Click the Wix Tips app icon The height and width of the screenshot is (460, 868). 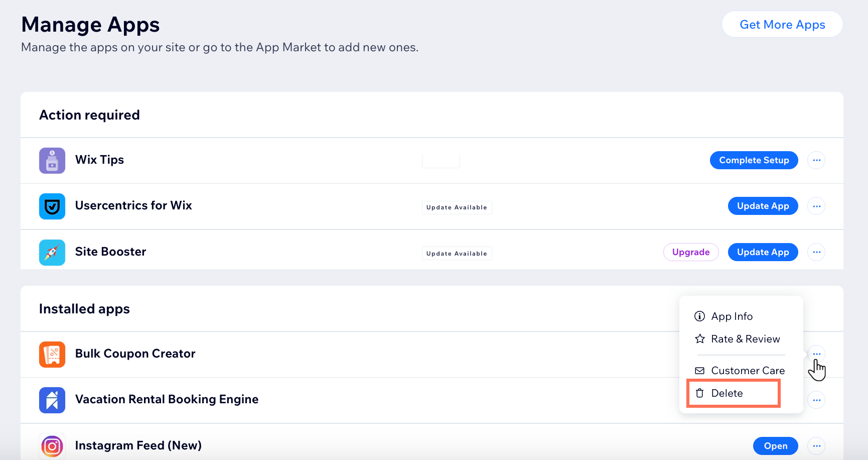pos(52,161)
